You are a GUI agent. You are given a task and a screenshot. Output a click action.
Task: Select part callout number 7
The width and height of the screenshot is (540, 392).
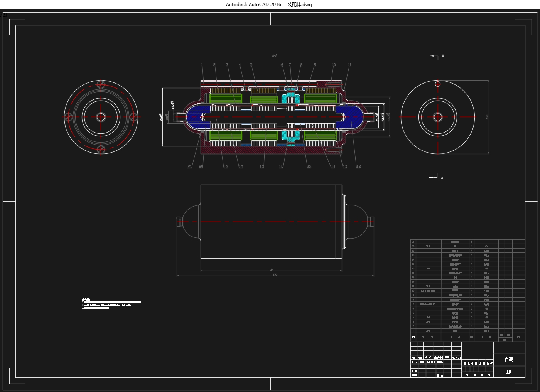coord(290,65)
